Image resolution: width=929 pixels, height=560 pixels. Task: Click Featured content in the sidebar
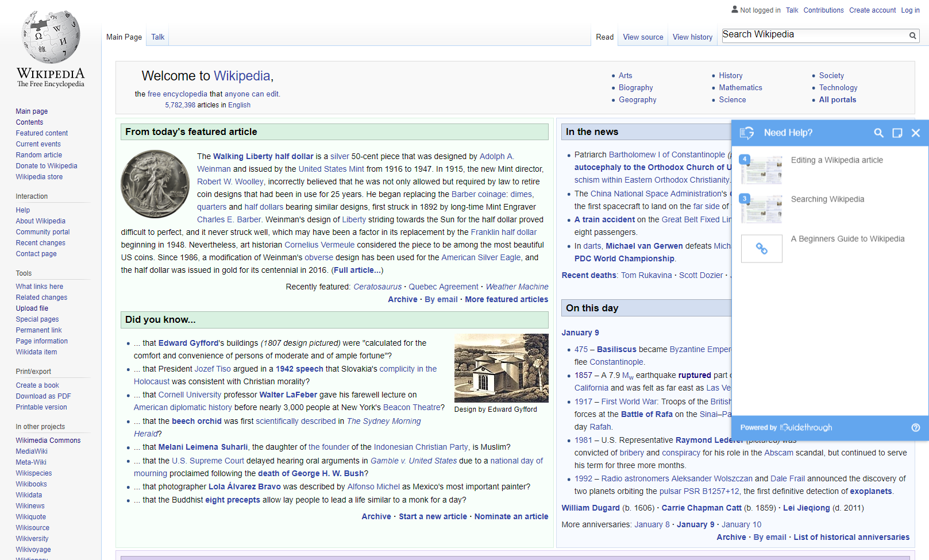pos(42,133)
